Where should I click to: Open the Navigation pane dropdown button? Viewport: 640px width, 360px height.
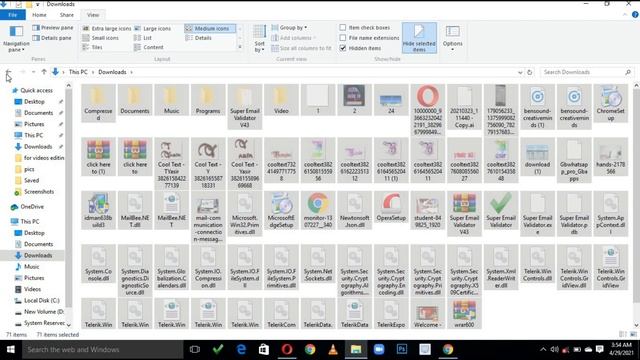tap(16, 39)
